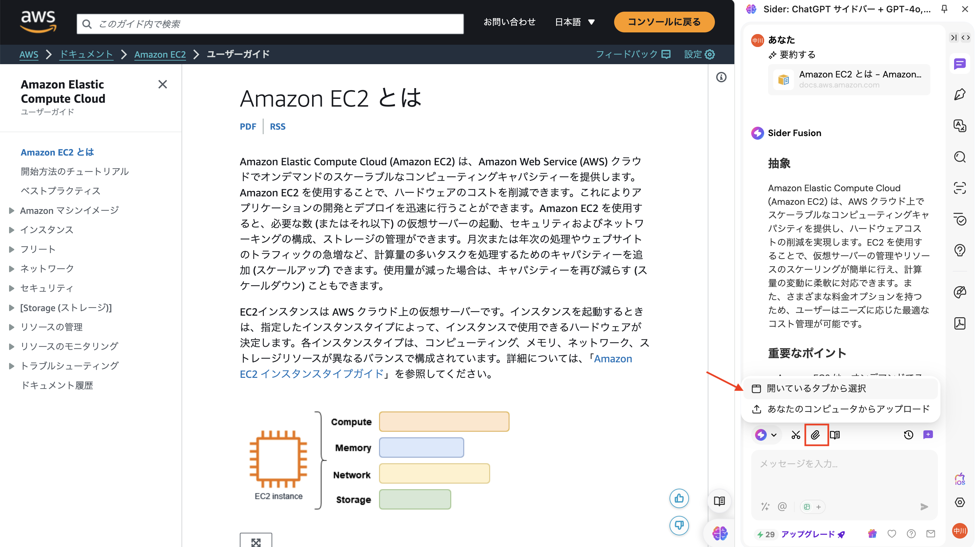Click the thumbs up feedback button

click(679, 498)
